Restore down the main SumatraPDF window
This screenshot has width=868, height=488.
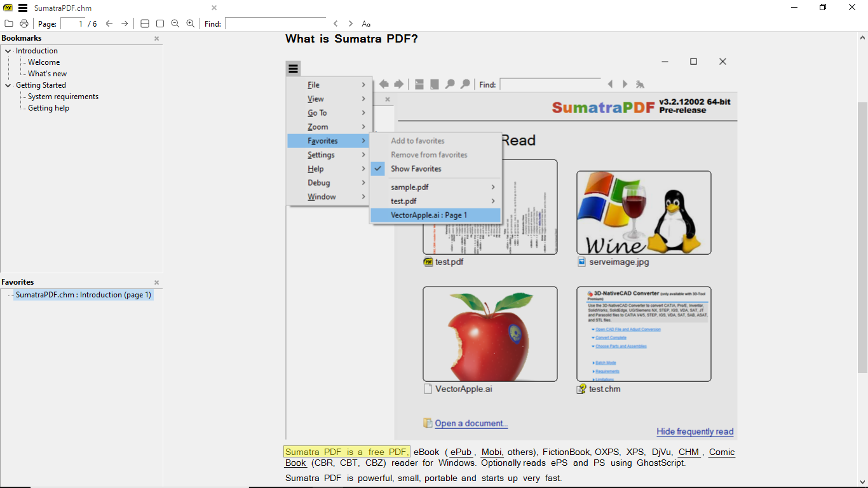click(x=823, y=8)
